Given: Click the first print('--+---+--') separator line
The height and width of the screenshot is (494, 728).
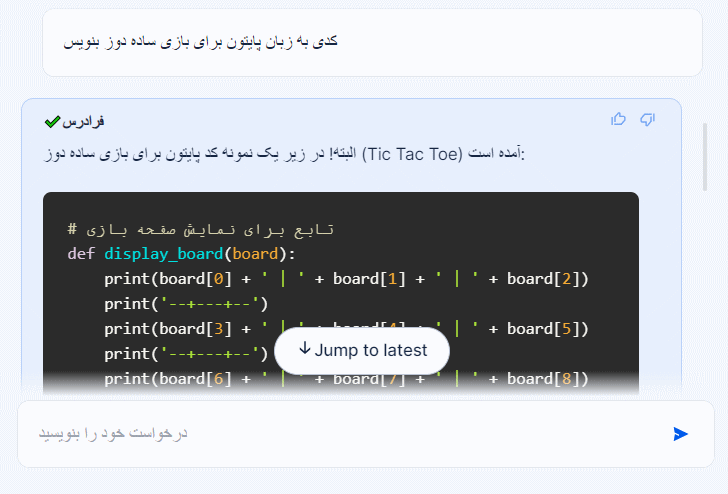Looking at the screenshot, I should tap(186, 303).
